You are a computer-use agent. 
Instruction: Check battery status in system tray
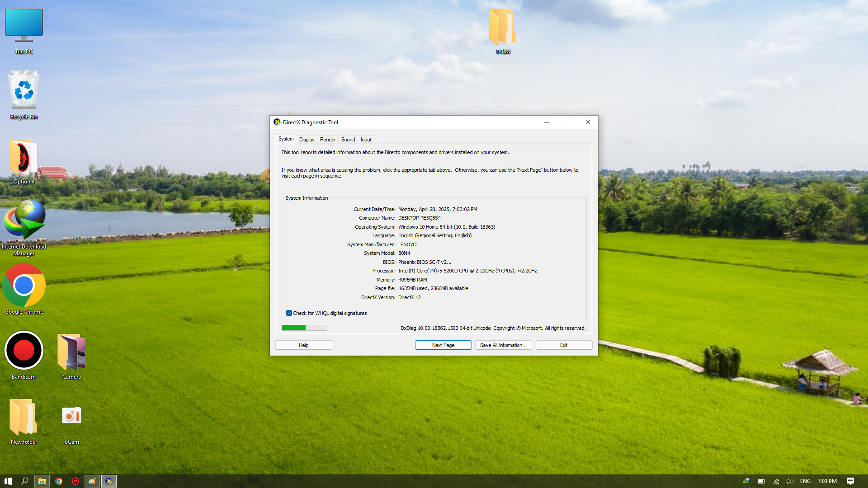coord(761,481)
